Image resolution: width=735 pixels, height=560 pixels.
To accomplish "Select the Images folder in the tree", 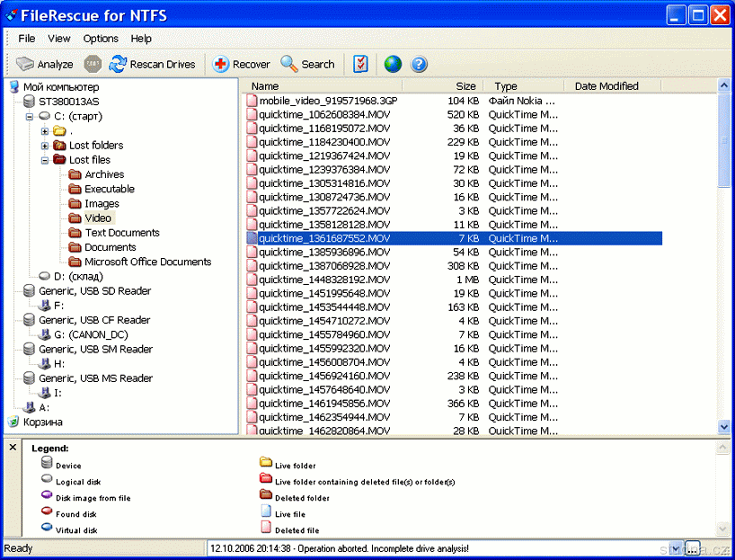I will pos(102,204).
